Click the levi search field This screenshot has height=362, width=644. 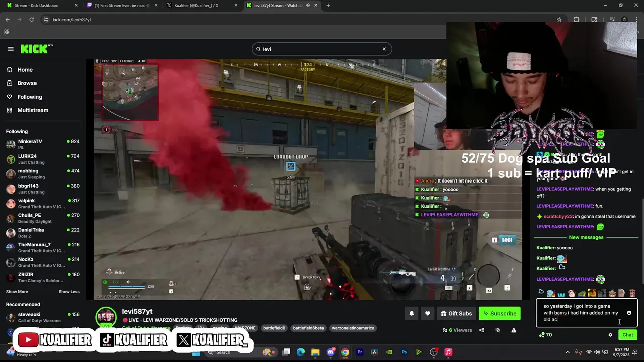click(321, 49)
